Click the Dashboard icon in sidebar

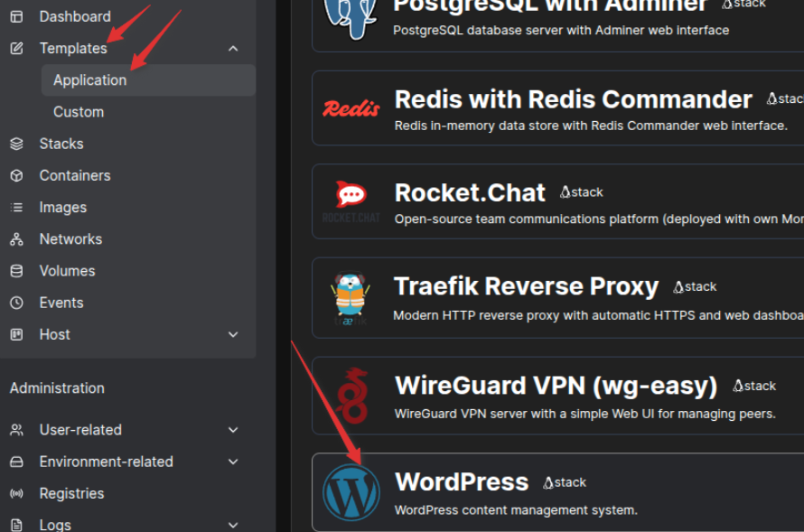tap(16, 16)
